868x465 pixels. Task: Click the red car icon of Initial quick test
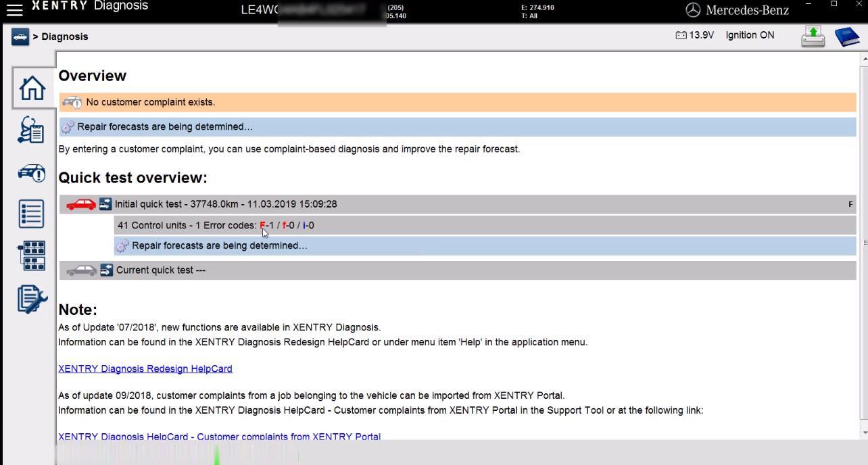81,204
